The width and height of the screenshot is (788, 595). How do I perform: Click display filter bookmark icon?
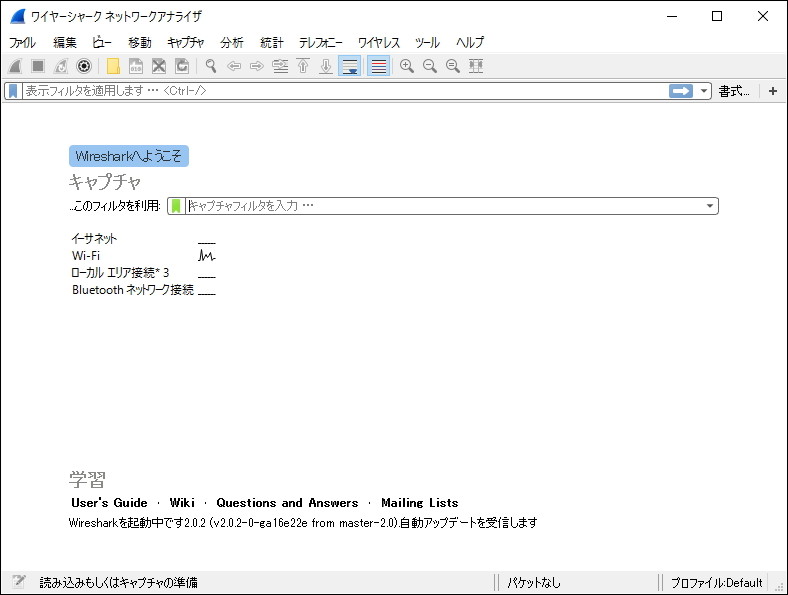(14, 91)
